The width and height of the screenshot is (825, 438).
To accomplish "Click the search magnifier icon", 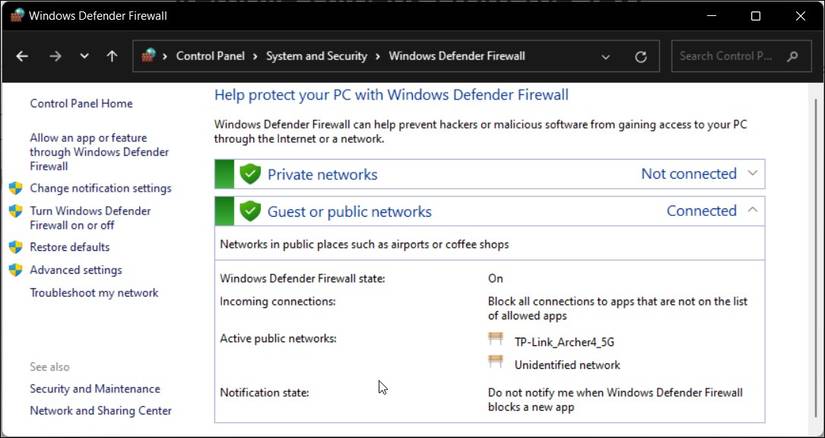I will [793, 56].
